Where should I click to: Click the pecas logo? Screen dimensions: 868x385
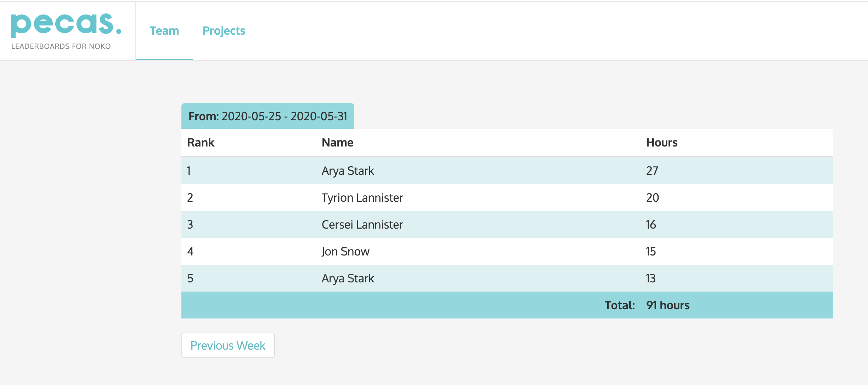(66, 25)
